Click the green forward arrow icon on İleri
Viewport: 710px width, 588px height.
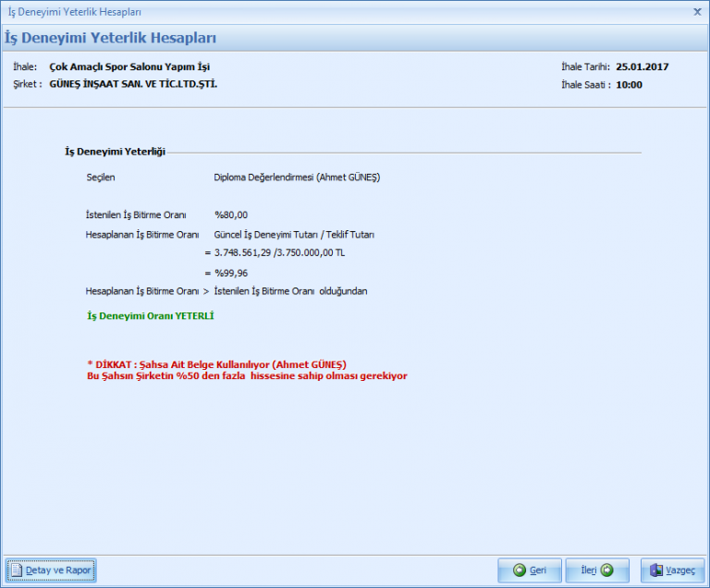(607, 570)
